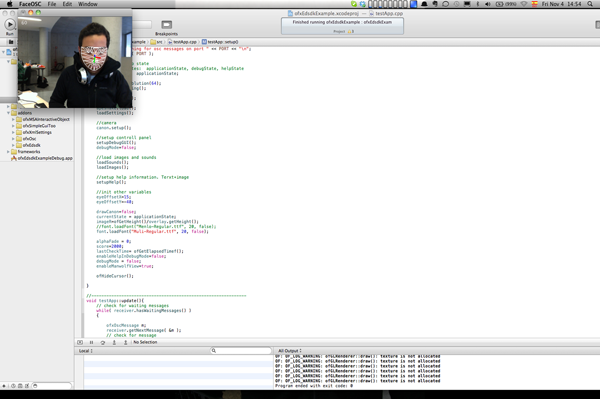Open the FaceOSC application menu
This screenshot has width=600, height=399.
(x=30, y=4)
